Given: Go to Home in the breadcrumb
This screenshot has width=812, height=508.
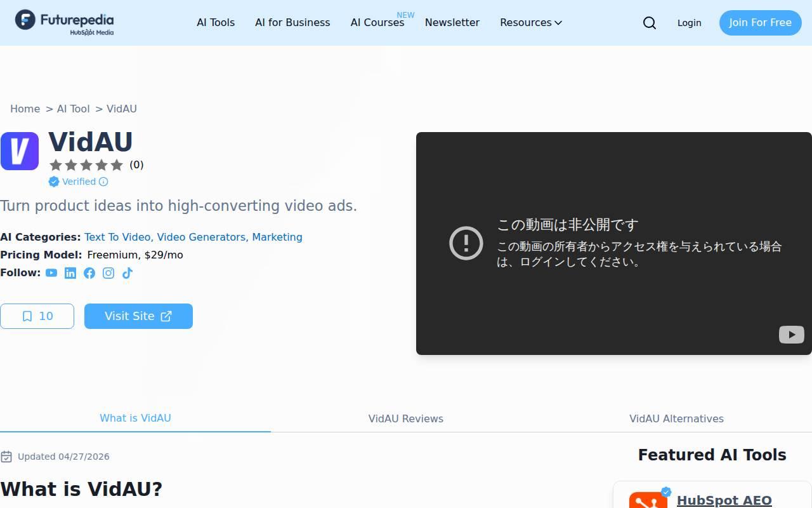Looking at the screenshot, I should 25,109.
